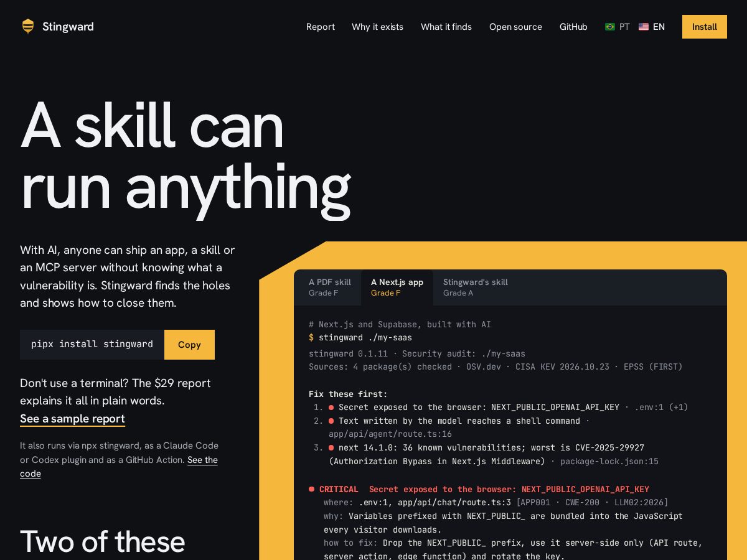Image resolution: width=747 pixels, height=560 pixels.
Task: Select the A Next.js app tab
Action: coord(397,287)
